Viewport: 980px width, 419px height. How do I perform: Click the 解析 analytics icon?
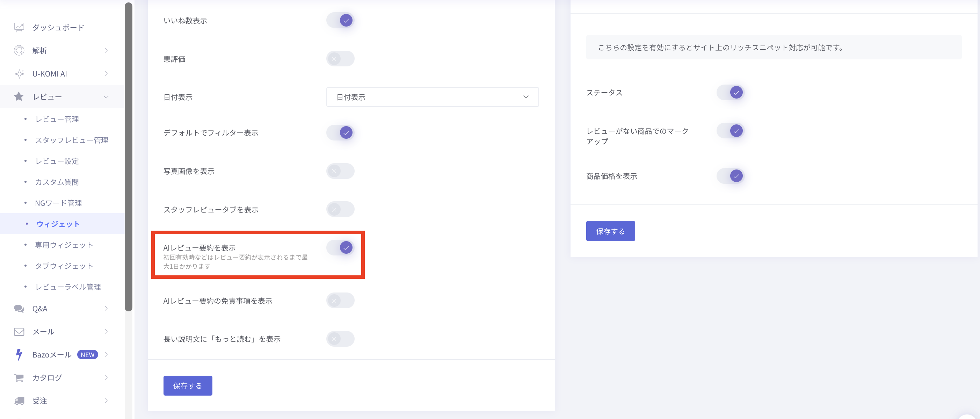click(19, 51)
